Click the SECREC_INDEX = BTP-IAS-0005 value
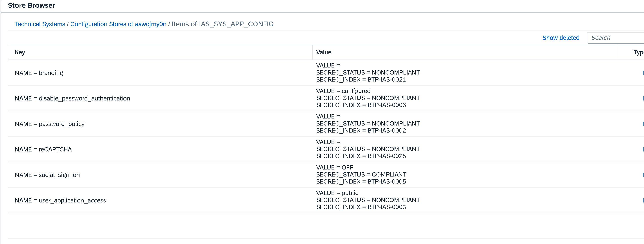 [x=361, y=182]
